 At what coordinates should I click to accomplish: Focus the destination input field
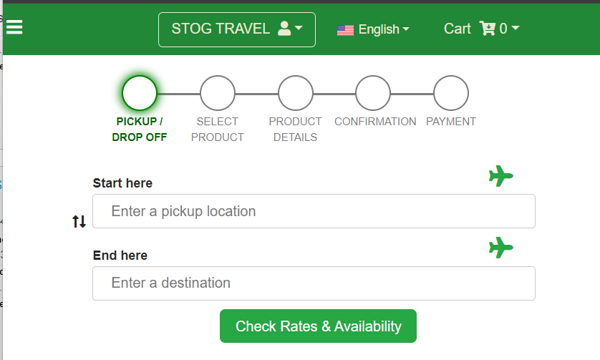[314, 283]
